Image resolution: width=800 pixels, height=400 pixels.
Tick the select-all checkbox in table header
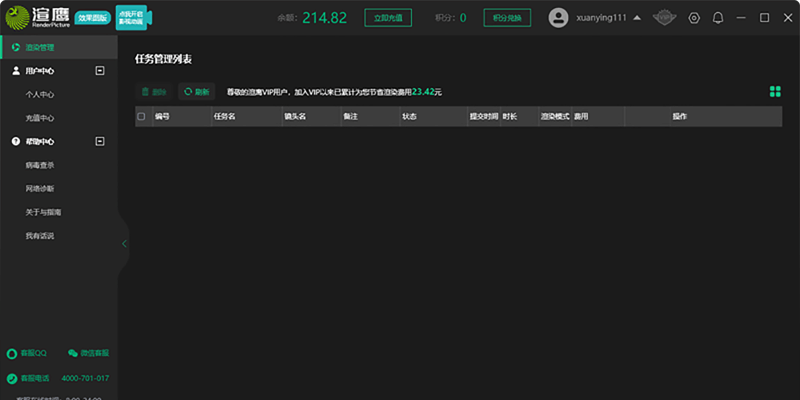pos(141,116)
